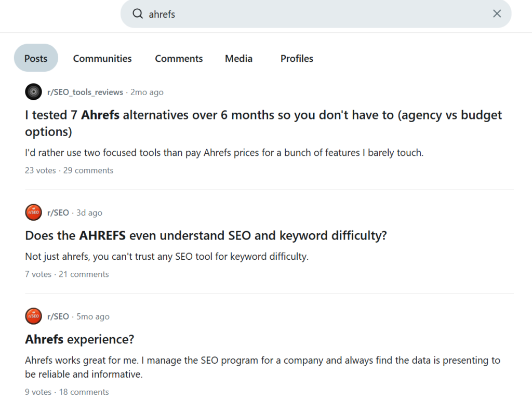Open the 'Ahrefs experience?' post
This screenshot has height=399, width=532.
coord(79,339)
